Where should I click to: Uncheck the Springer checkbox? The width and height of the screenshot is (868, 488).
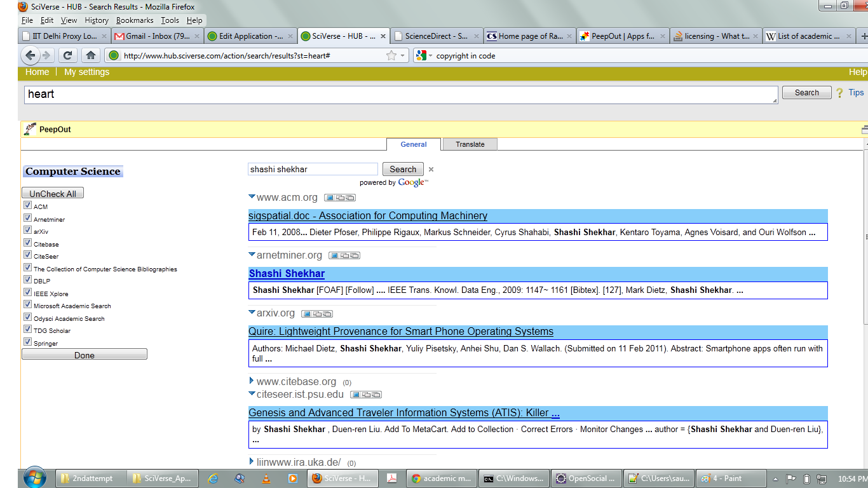coord(27,342)
